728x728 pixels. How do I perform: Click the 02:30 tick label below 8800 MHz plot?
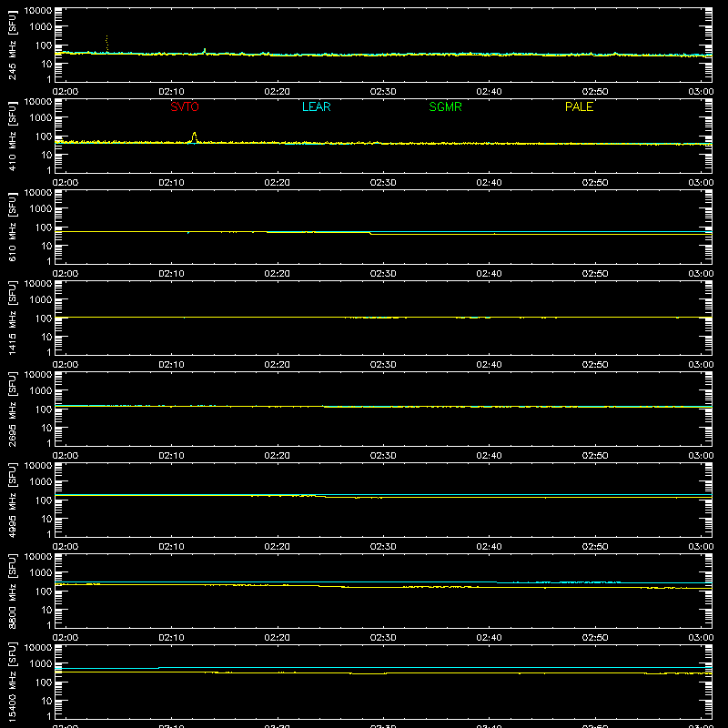click(383, 638)
